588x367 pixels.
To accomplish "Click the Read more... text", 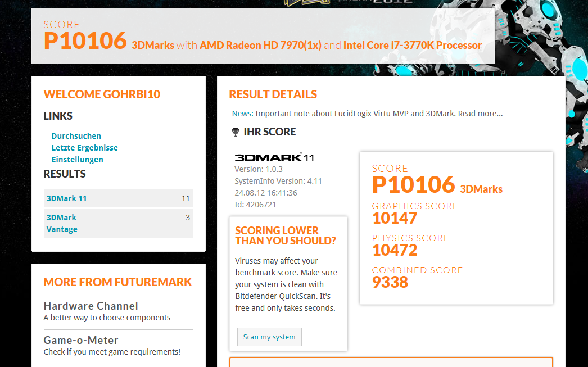I will coord(481,114).
